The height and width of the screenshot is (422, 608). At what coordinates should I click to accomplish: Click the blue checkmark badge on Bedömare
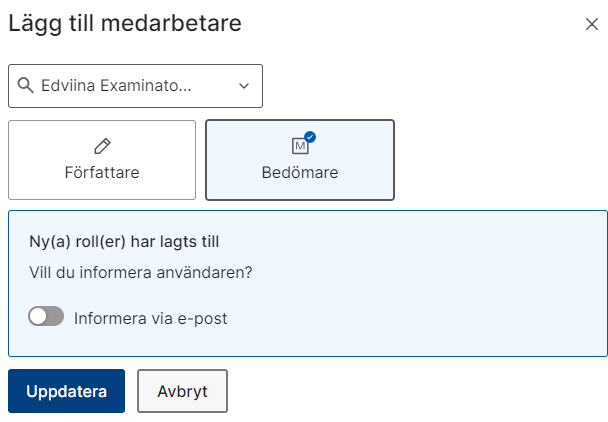point(310,137)
